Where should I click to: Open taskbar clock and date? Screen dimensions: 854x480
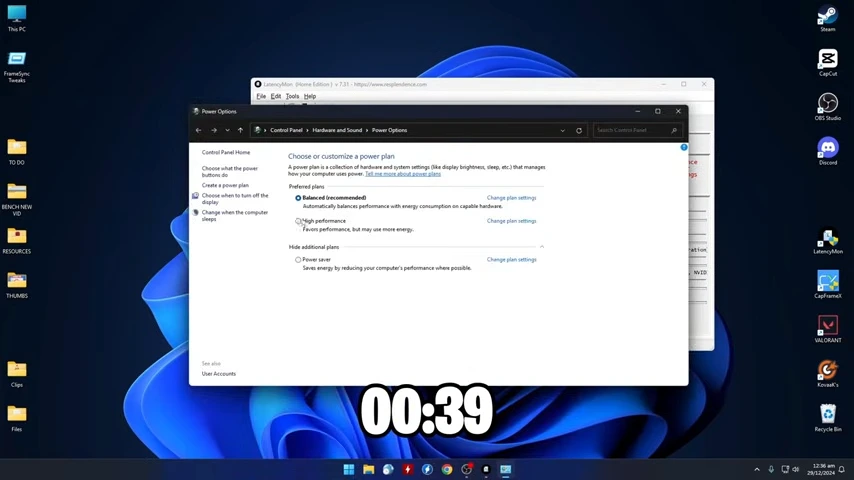click(x=823, y=469)
